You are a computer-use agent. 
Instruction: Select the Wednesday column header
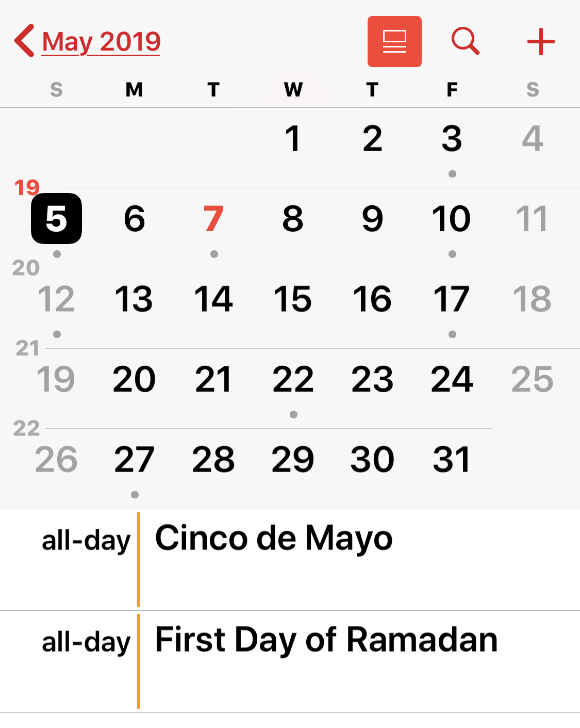(293, 89)
